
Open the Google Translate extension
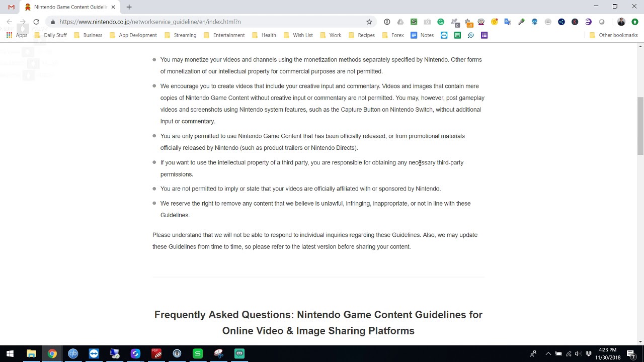click(508, 22)
